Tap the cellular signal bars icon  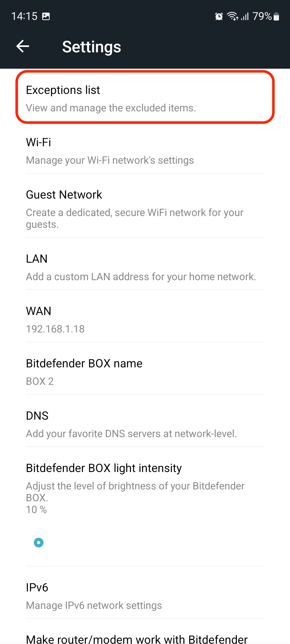coord(245,16)
